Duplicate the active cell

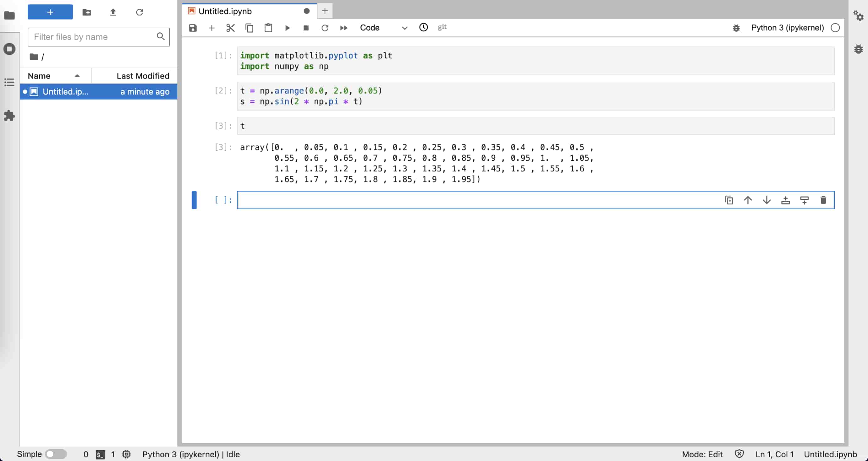pos(729,200)
